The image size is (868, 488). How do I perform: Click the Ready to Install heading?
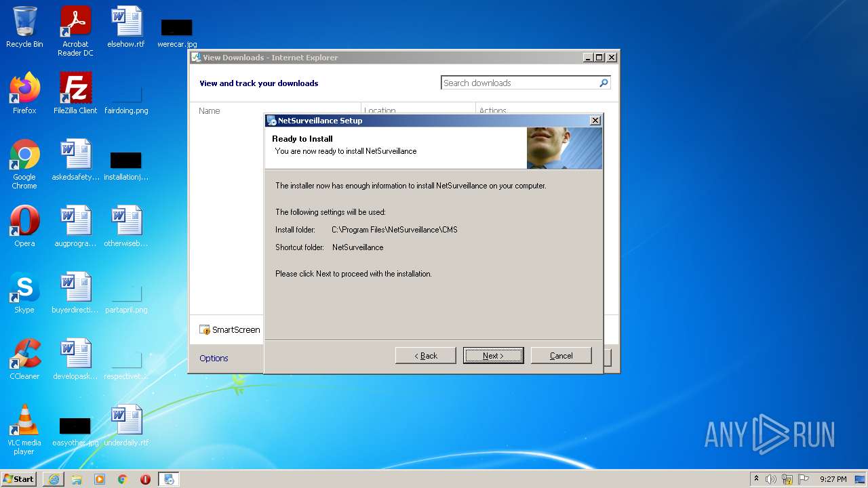coord(302,138)
